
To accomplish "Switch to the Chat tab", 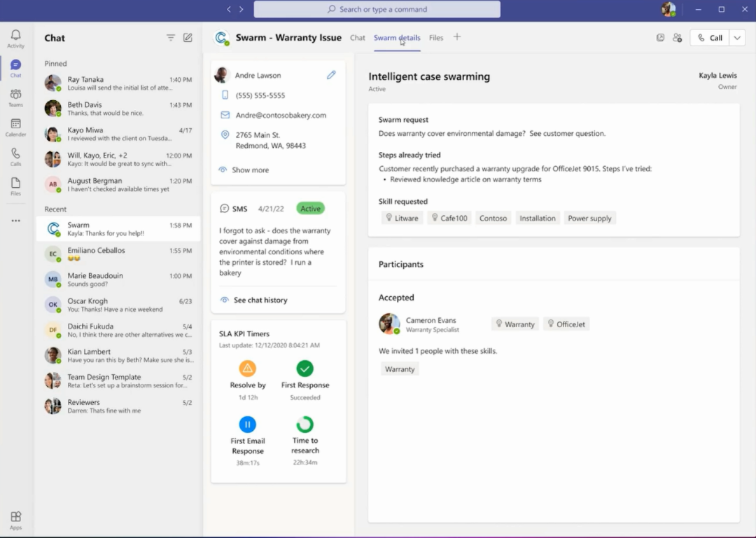I will point(357,38).
